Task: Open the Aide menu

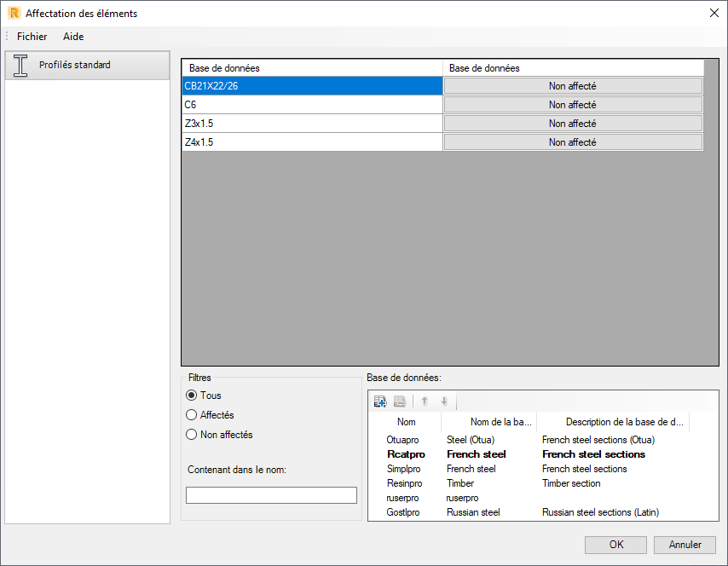Action: [x=73, y=36]
